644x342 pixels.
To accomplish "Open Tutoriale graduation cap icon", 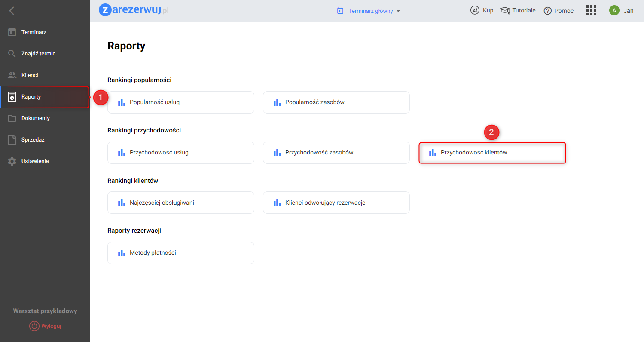I will [505, 11].
